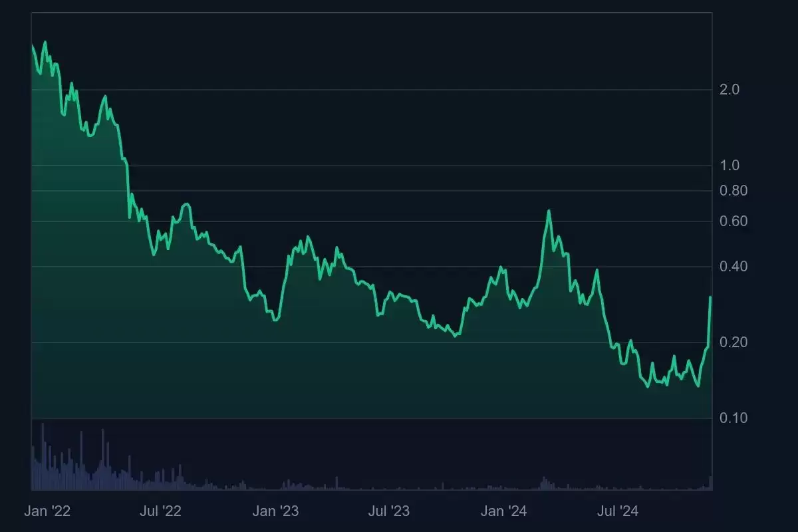Click the 2.0 price axis label
Image resolution: width=798 pixels, height=532 pixels.
point(730,90)
